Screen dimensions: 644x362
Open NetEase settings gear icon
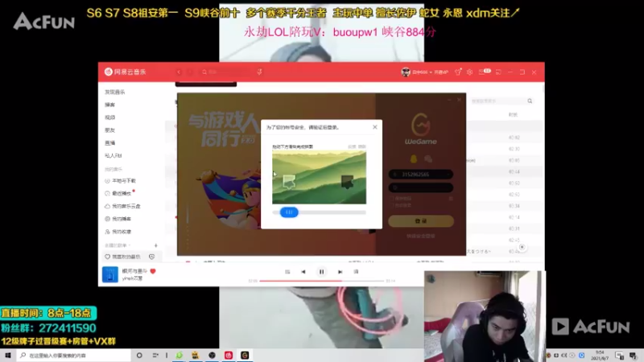click(x=470, y=72)
